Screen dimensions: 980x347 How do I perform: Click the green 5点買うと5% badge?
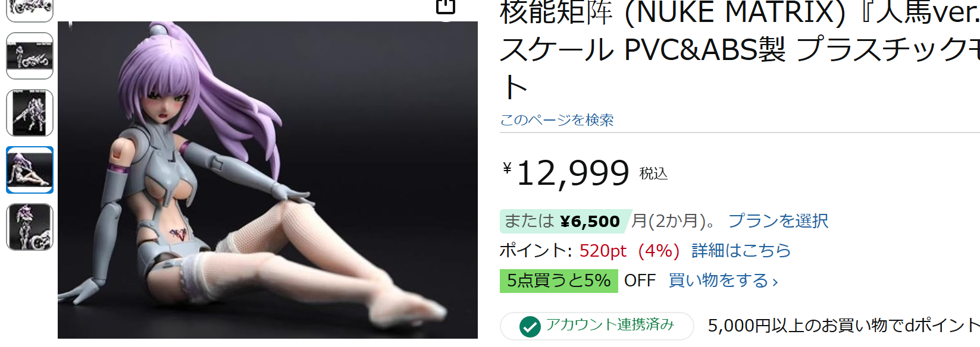coord(559,280)
